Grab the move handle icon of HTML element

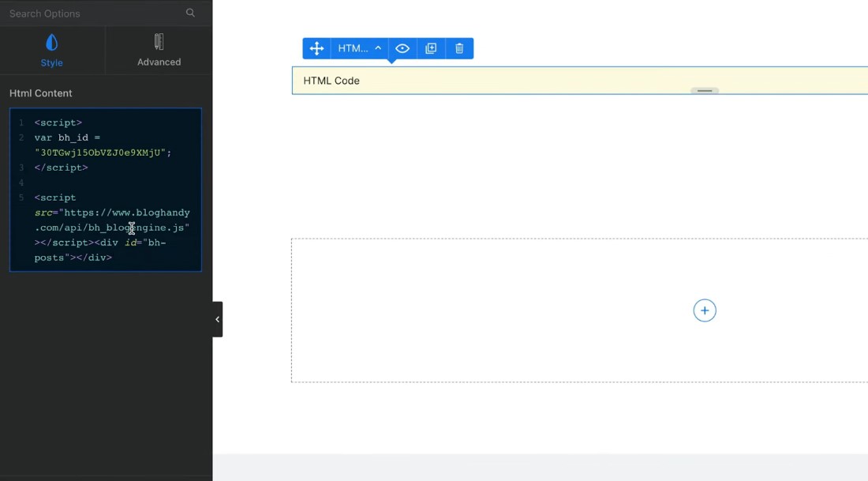point(316,48)
